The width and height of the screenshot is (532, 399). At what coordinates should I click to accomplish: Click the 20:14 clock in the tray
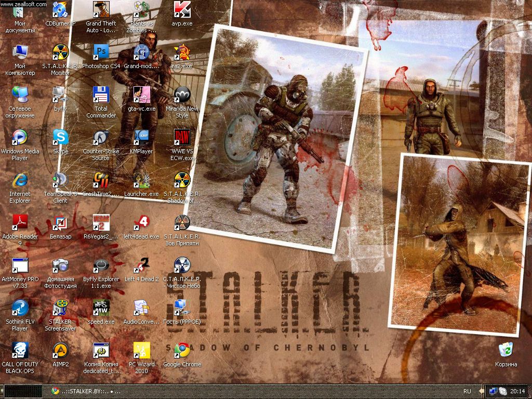517,391
